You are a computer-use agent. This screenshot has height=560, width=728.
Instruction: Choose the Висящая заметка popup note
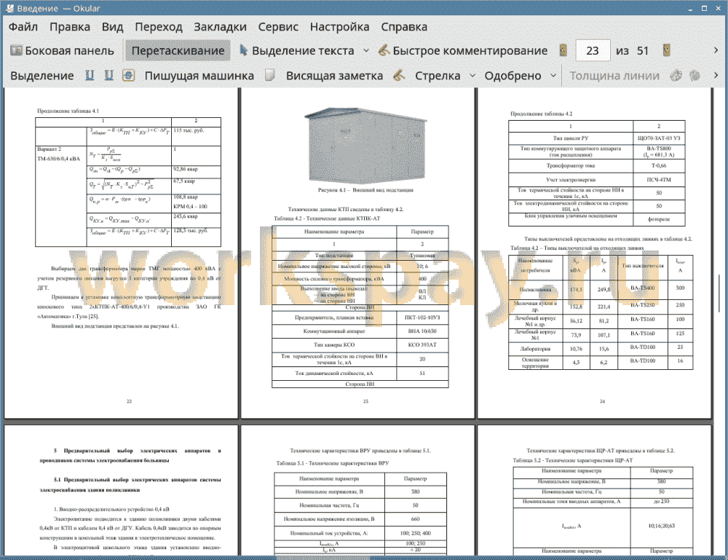click(x=334, y=76)
